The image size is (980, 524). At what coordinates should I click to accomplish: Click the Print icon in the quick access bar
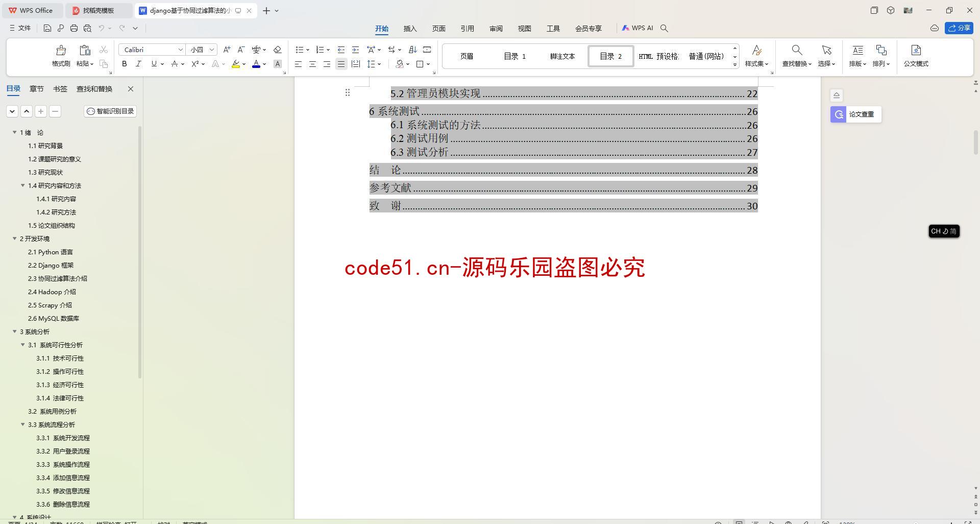pos(74,28)
